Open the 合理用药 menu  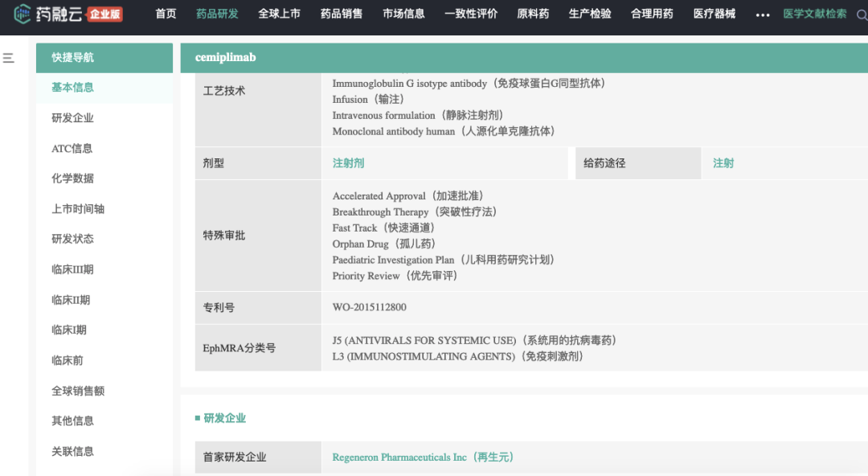[x=652, y=14]
